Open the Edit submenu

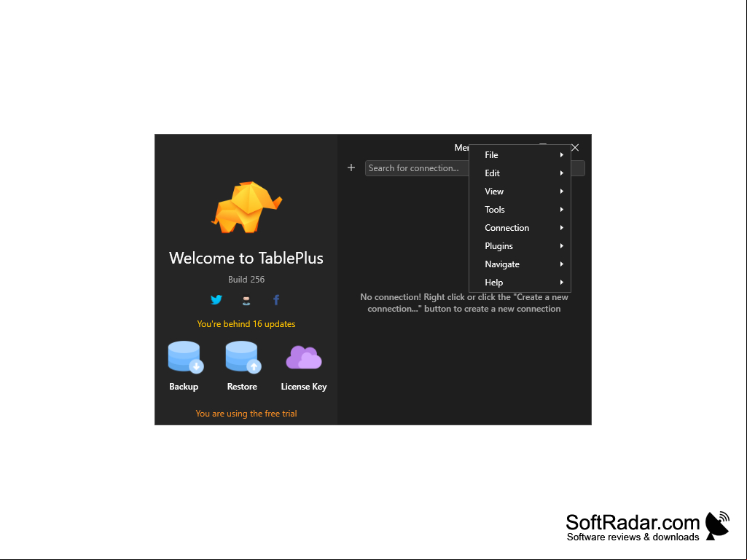point(520,173)
